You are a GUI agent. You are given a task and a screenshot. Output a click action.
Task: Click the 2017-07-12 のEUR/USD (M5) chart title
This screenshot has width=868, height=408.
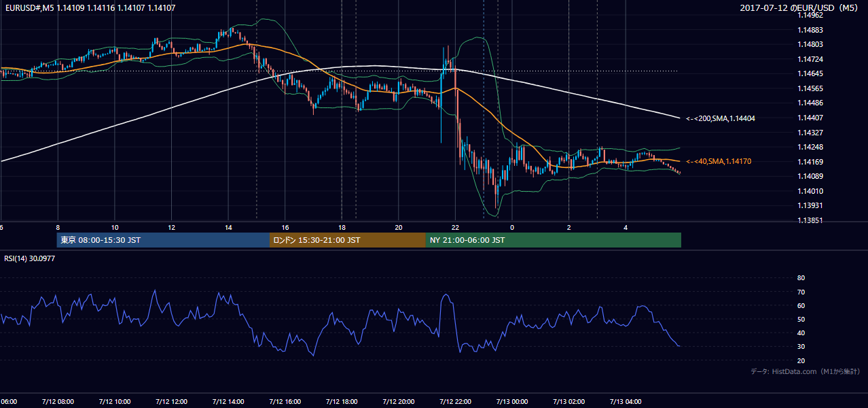pyautogui.click(x=799, y=8)
